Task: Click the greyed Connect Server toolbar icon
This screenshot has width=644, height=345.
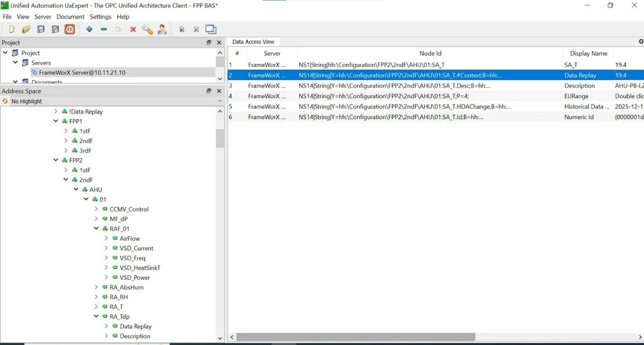Action: (118, 29)
